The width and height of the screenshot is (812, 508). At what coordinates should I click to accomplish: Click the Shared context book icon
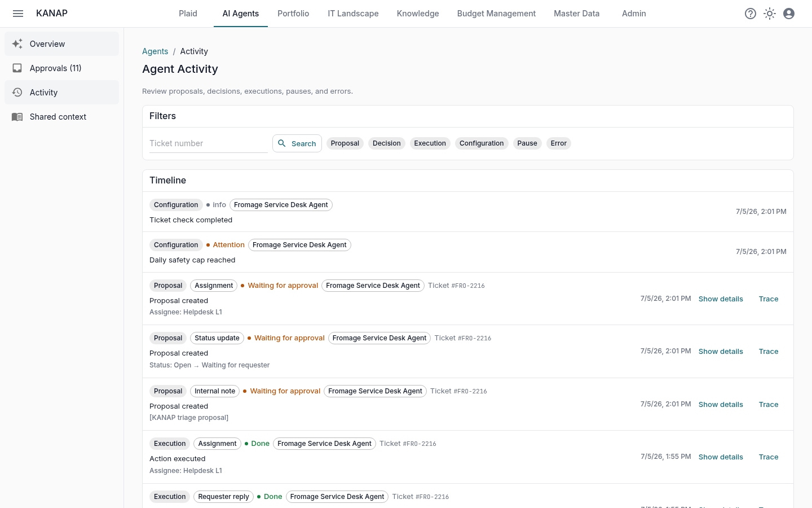(x=17, y=116)
